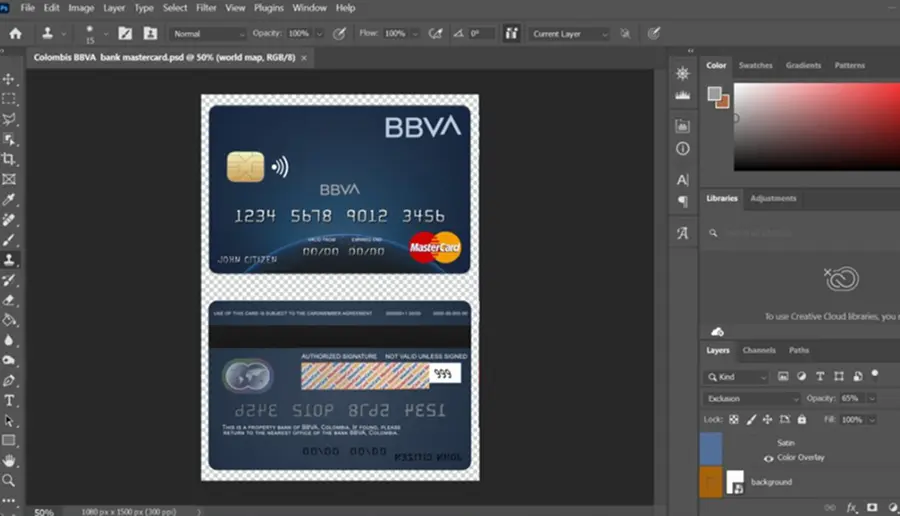Toggle the lock all layer button

(x=802, y=420)
